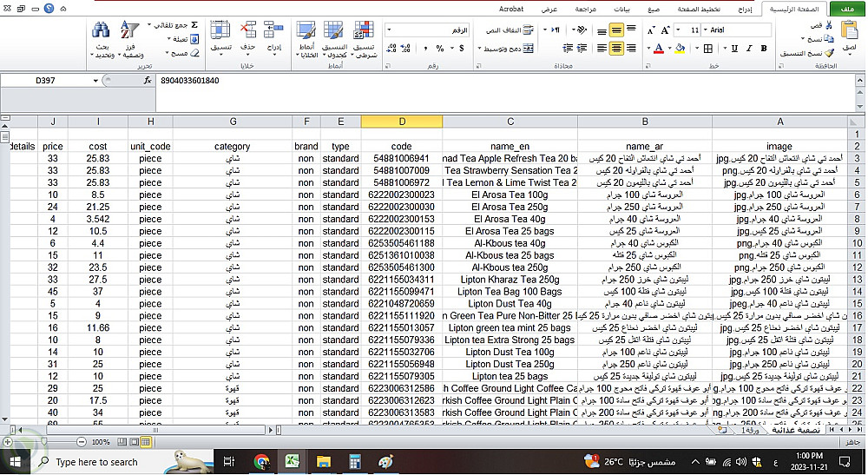Click the currency dollar sign icon
Image resolution: width=868 pixels, height=475 pixels.
(461, 49)
